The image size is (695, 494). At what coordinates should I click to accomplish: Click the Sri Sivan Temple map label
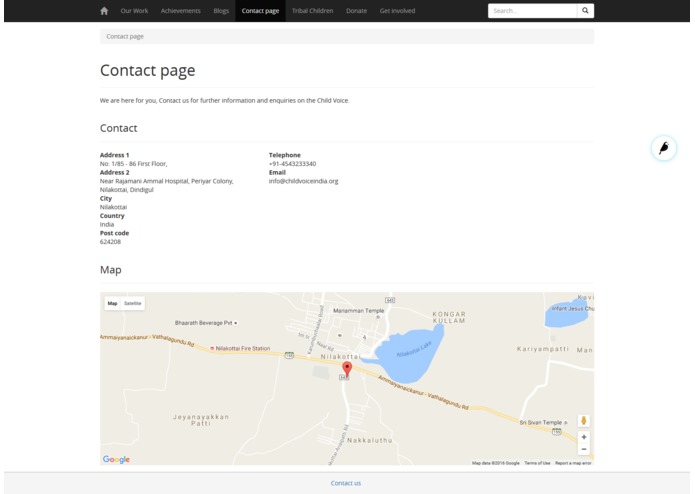tap(541, 422)
